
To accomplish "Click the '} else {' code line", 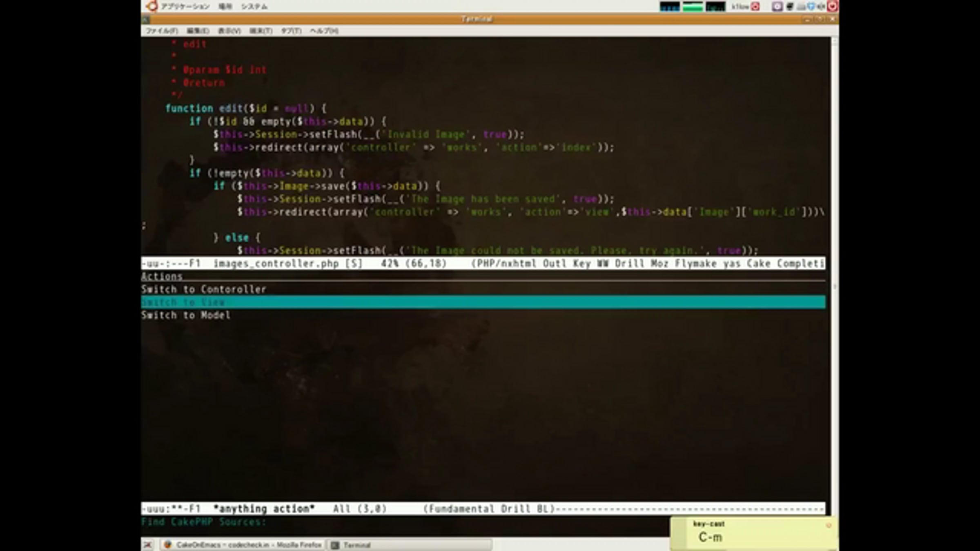I will [x=237, y=238].
